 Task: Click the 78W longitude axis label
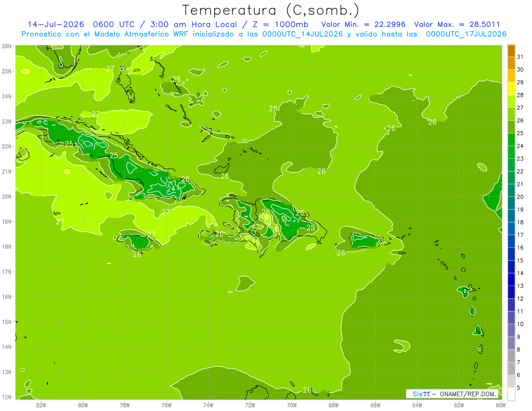(125, 405)
